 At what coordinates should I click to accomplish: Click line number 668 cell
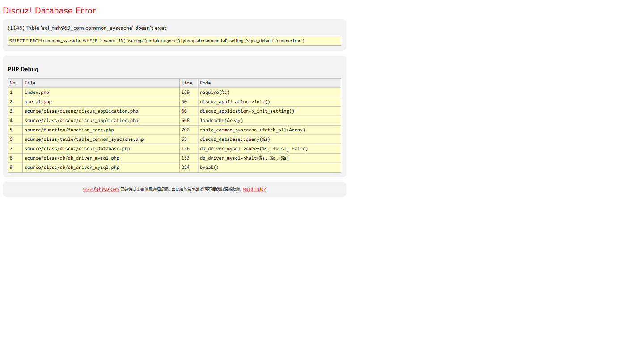pos(189,121)
